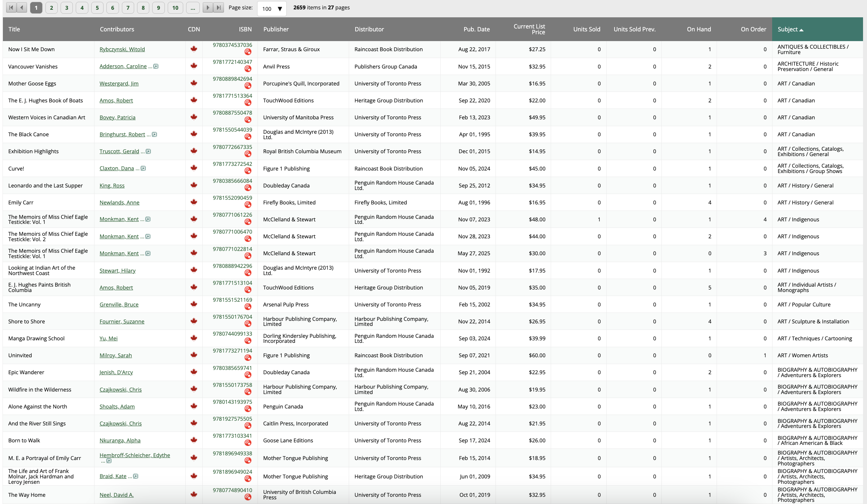Viewport: 867px width, 504px height.
Task: Open contributor link Stewart, Hilary
Action: [118, 271]
